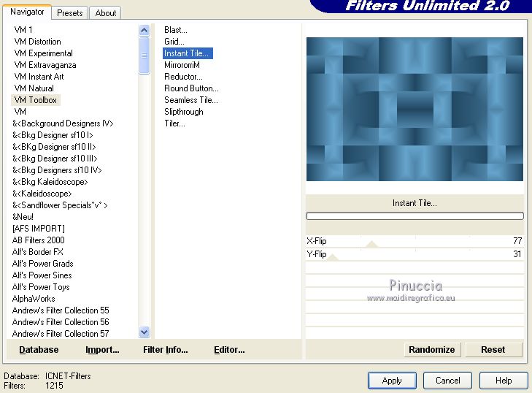Select VM Distortion filter category
Image resolution: width=532 pixels, height=393 pixels.
click(38, 42)
